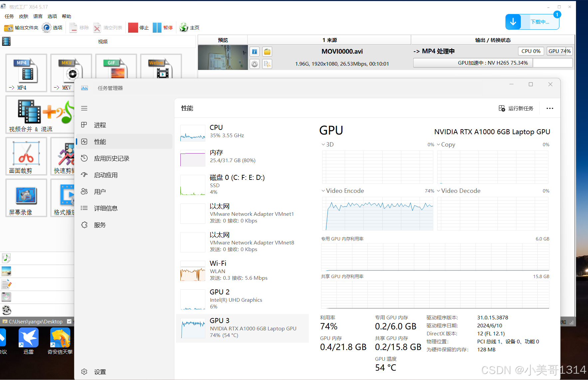
Task: Select the MP4 conversion icon
Action: click(x=26, y=73)
